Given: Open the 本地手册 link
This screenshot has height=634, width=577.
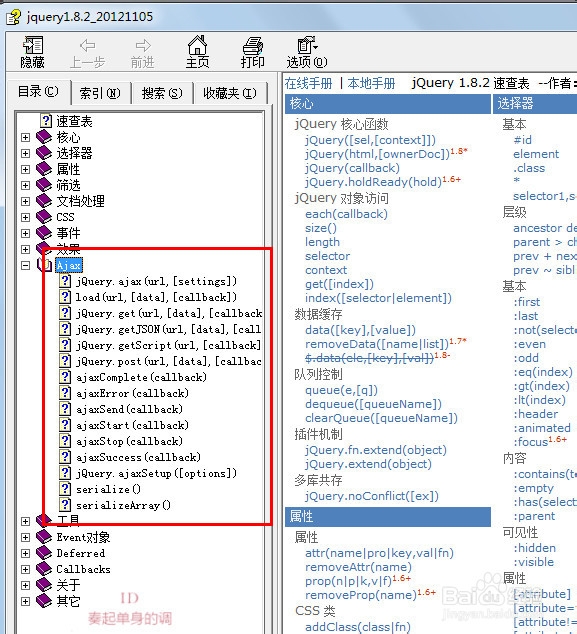Looking at the screenshot, I should point(371,84).
